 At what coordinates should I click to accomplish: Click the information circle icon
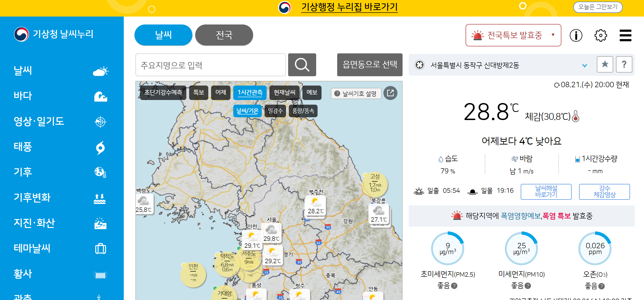tap(576, 35)
